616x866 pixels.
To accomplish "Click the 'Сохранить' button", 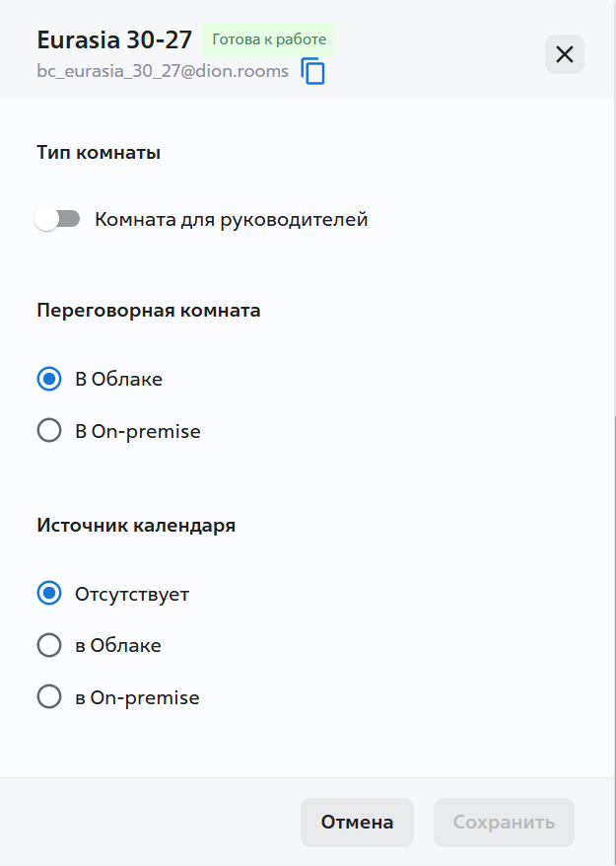I will coord(504,823).
